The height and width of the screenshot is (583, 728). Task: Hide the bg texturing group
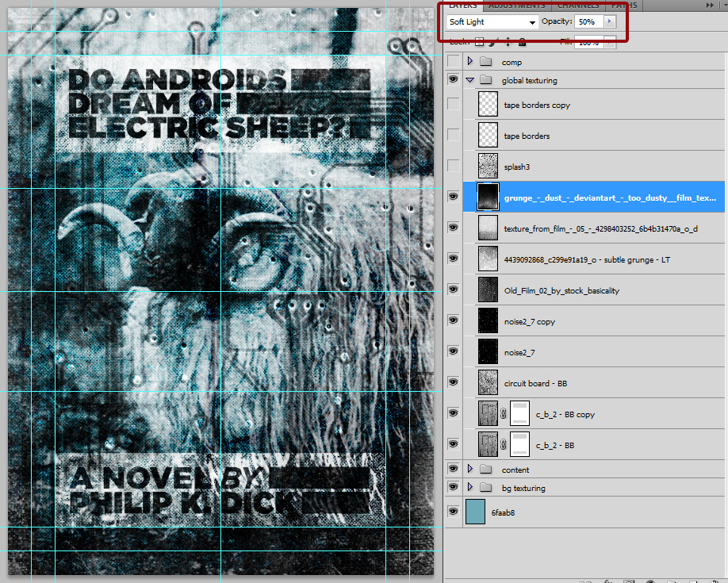453,486
